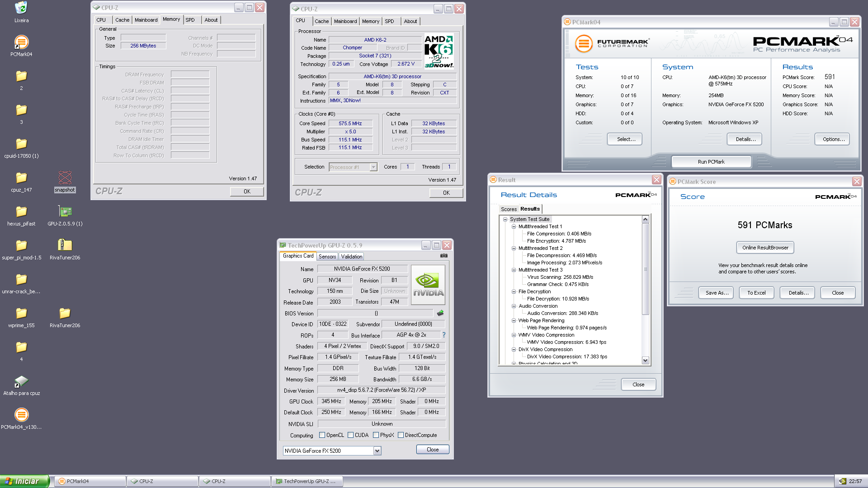This screenshot has height=488, width=868.
Task: Collapse the Multithreaded Test 1 node
Action: [x=514, y=226]
